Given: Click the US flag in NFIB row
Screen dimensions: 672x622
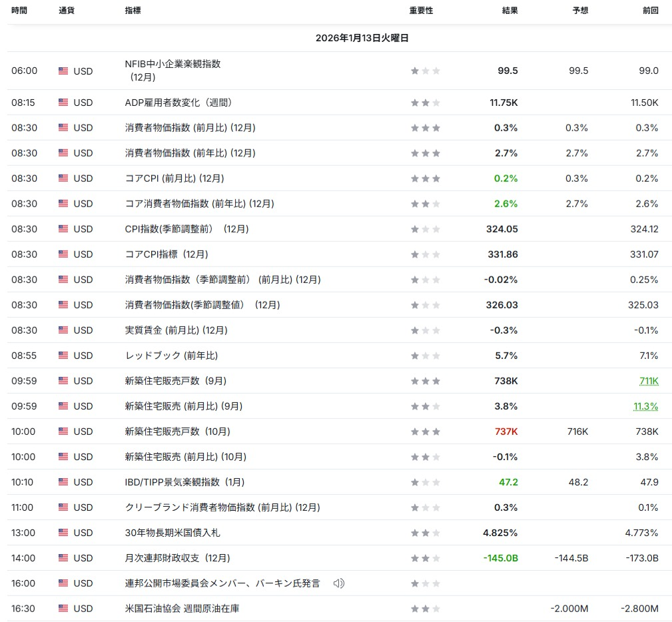Looking at the screenshot, I should (x=63, y=71).
